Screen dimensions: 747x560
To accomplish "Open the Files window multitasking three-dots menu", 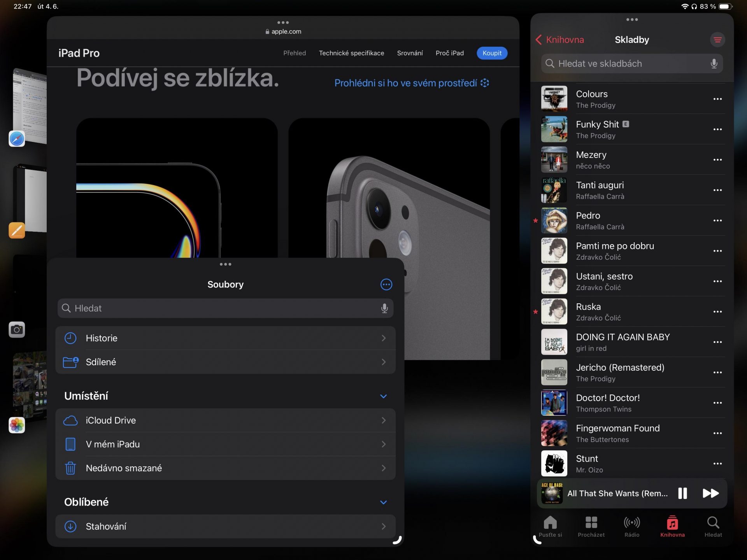I will coord(225,264).
